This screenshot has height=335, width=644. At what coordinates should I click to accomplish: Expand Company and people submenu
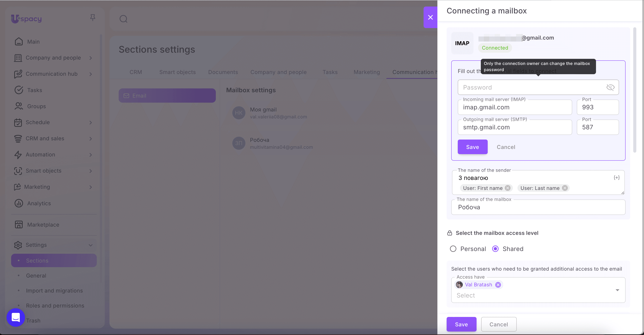[91, 58]
